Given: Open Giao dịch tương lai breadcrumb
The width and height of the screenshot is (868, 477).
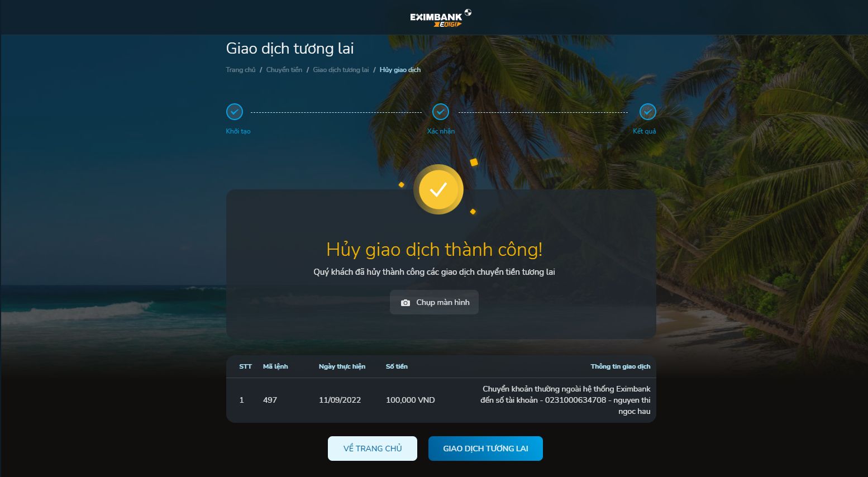Looking at the screenshot, I should pyautogui.click(x=341, y=70).
